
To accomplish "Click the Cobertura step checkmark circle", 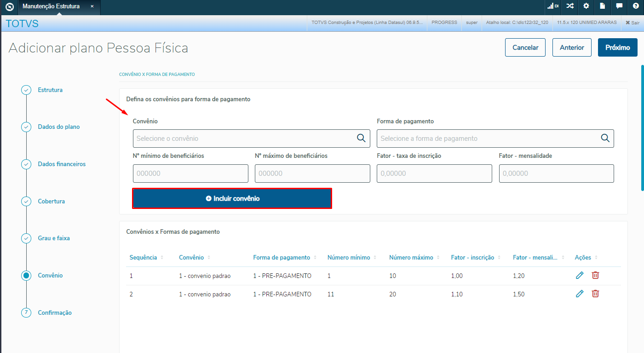I will click(x=26, y=201).
